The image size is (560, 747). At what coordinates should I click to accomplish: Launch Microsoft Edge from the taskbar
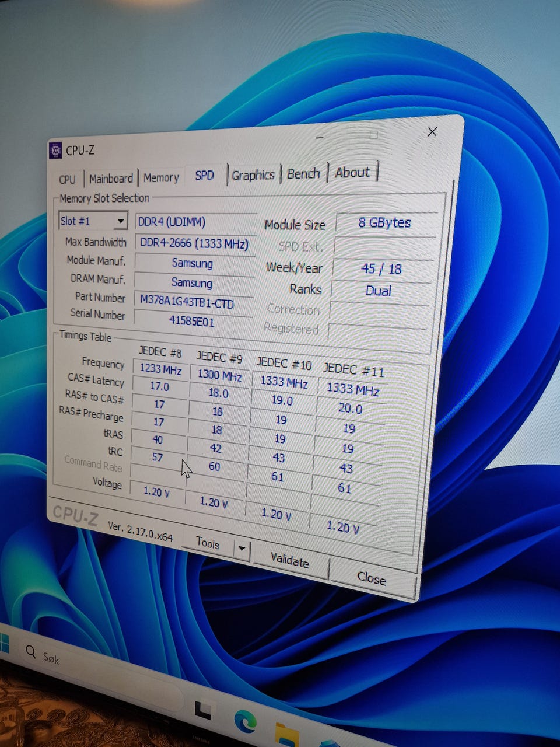(245, 721)
